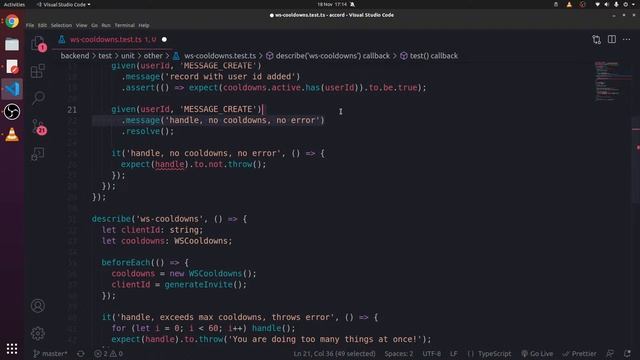Open the Help menu

click(x=144, y=25)
